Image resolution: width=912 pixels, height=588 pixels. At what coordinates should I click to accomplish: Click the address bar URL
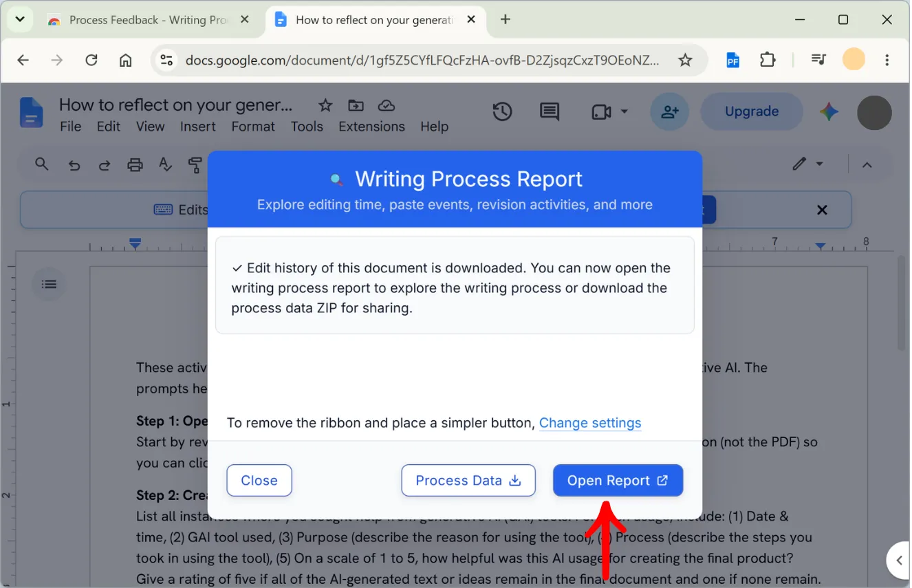pos(422,61)
